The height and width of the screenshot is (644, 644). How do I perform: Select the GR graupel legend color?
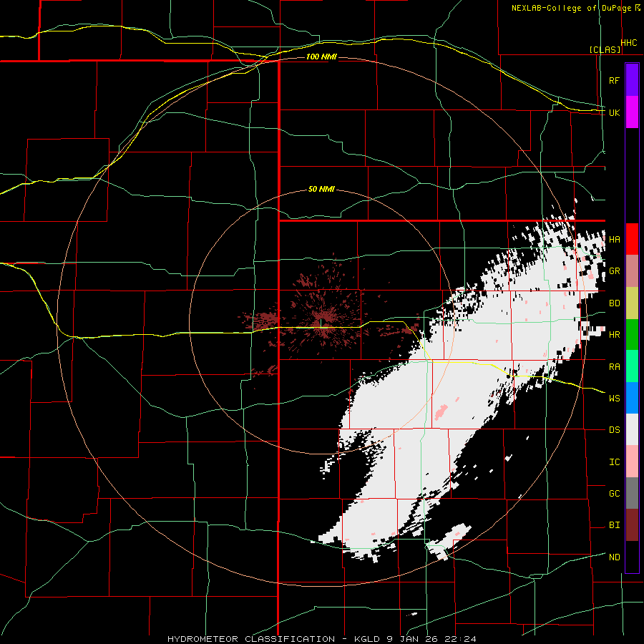point(632,271)
